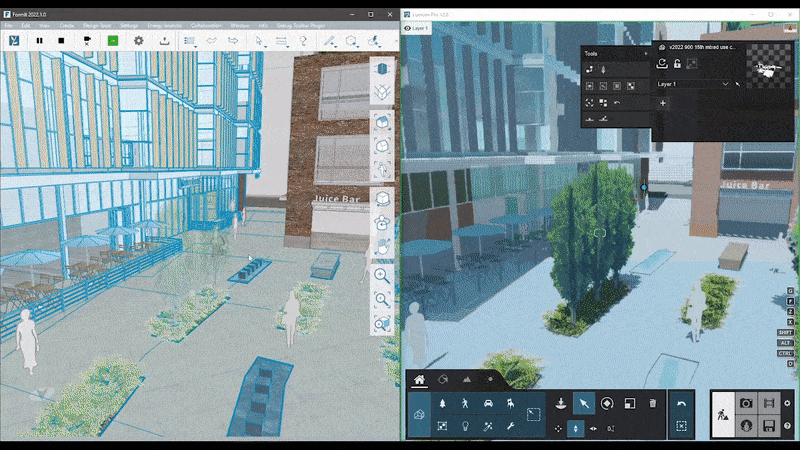This screenshot has width=800, height=450.
Task: Open the Settings menu in FormIt
Action: coord(128,24)
